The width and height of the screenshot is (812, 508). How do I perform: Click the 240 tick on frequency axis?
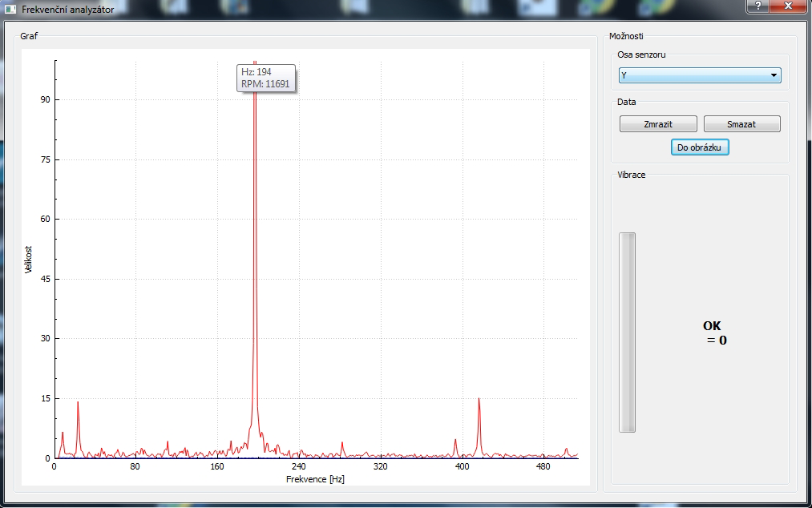point(298,467)
